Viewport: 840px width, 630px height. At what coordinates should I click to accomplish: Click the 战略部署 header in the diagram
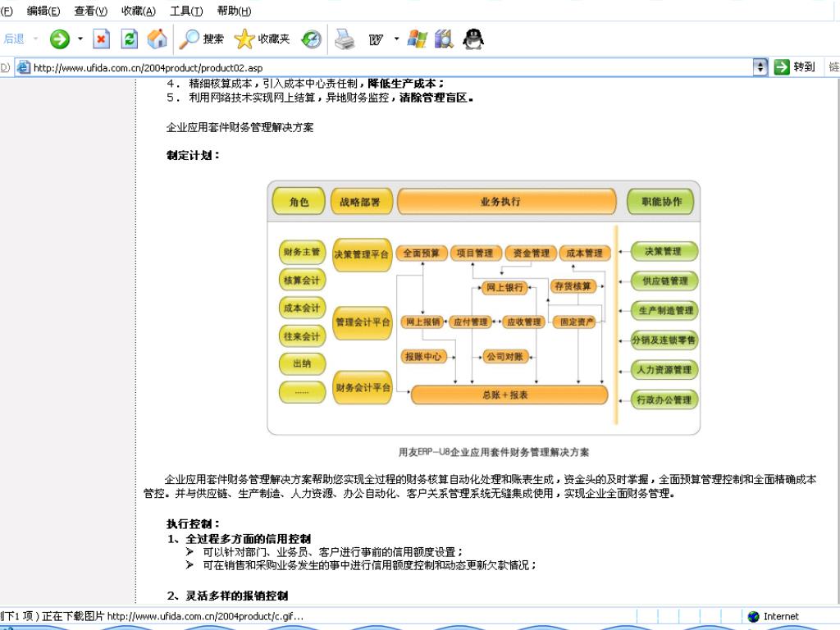361,202
